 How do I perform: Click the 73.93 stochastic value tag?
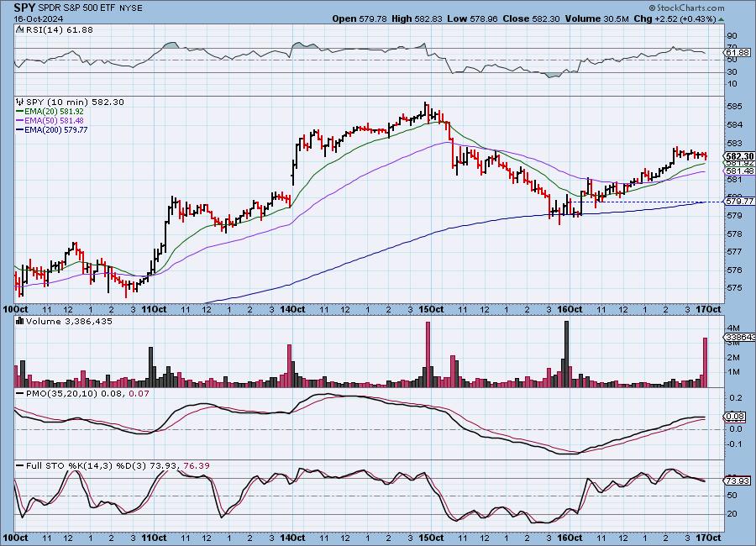pos(738,480)
